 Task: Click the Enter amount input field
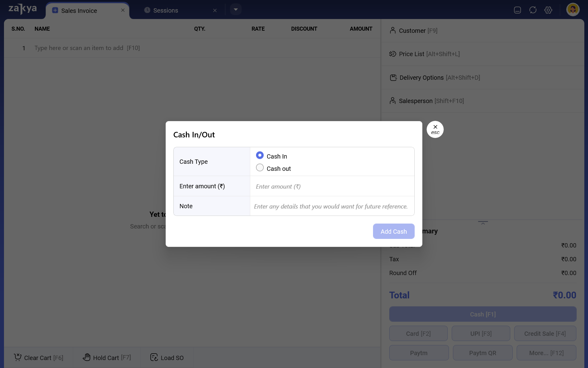(x=332, y=186)
